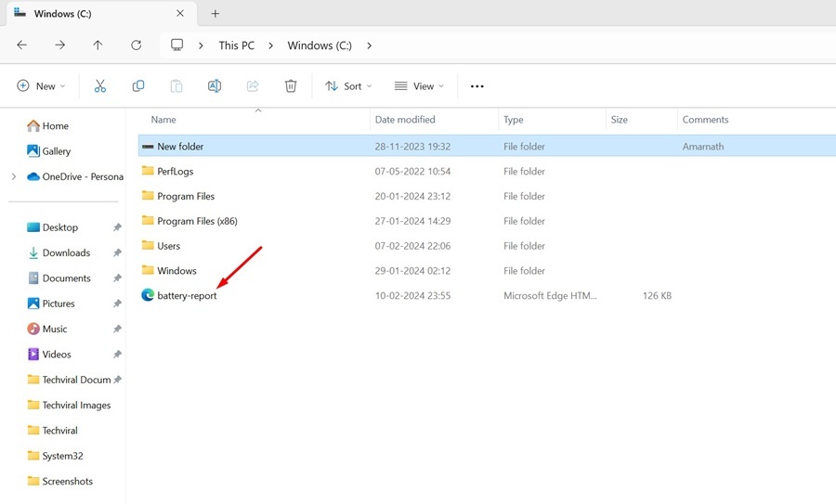Click the Refresh button

(x=136, y=45)
